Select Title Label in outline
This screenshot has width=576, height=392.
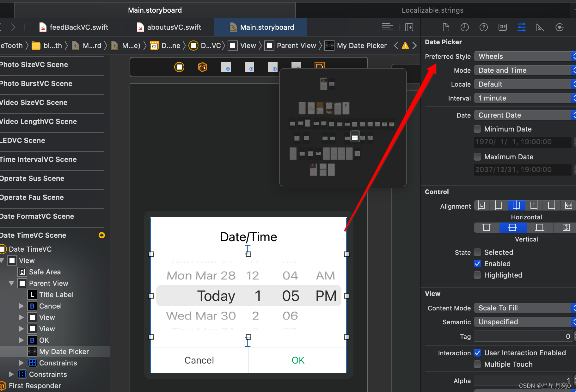tap(51, 295)
